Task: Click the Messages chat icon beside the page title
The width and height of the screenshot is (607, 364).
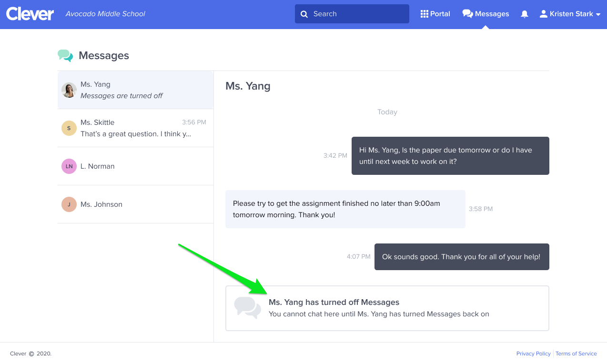Action: (65, 56)
